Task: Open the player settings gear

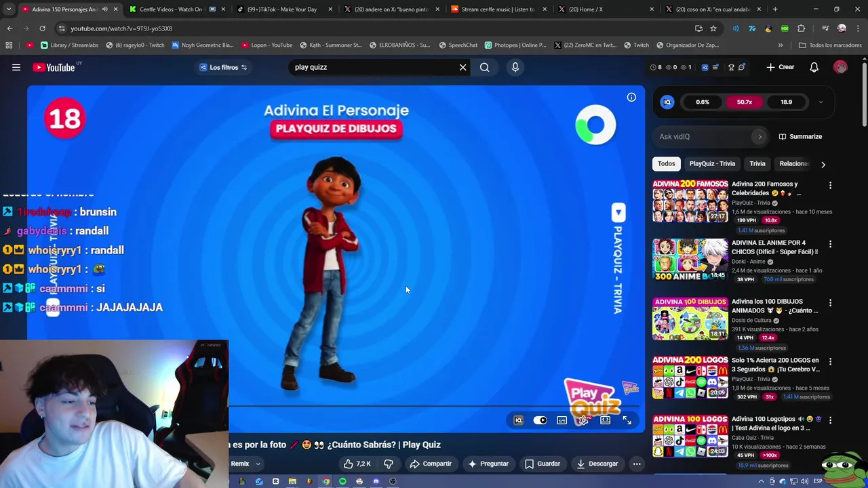Action: [583, 420]
